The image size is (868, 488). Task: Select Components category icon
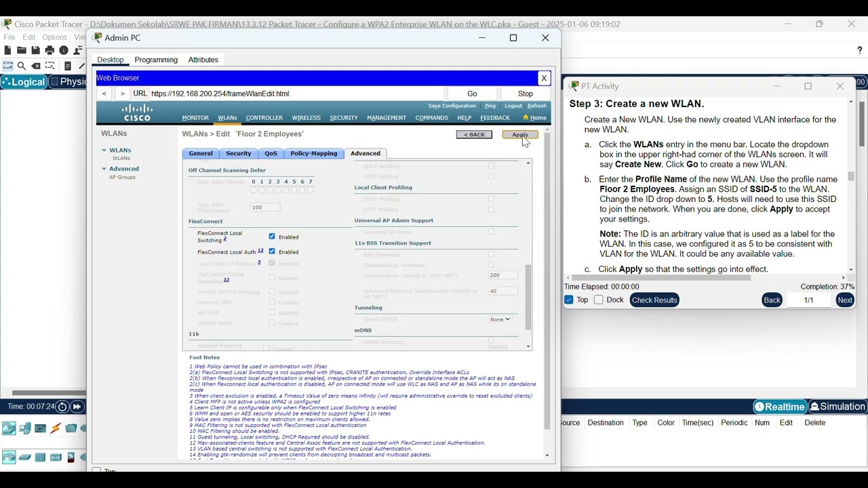pyautogui.click(x=41, y=428)
